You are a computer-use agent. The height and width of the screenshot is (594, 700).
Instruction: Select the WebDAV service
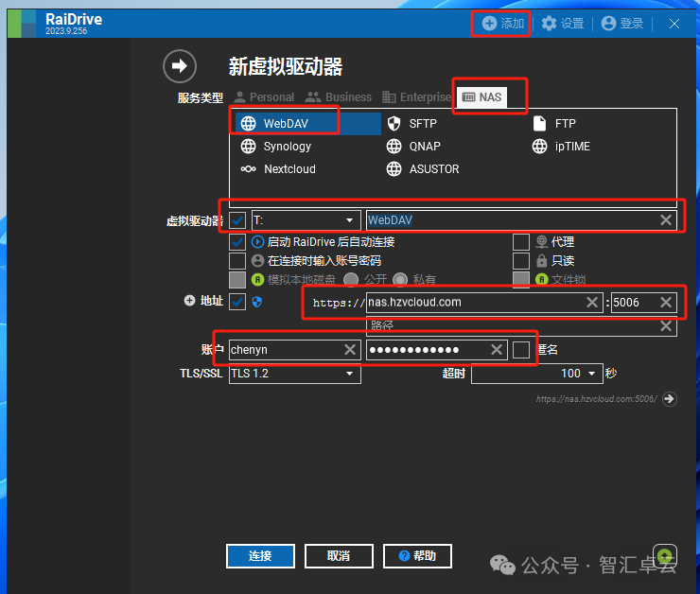tap(308, 124)
